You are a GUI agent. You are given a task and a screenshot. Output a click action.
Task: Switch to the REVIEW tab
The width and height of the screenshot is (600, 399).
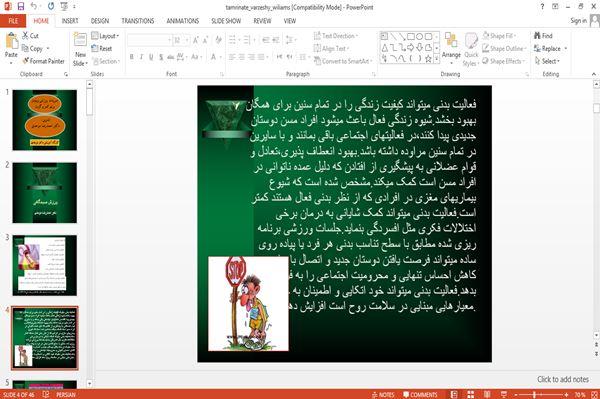click(262, 21)
